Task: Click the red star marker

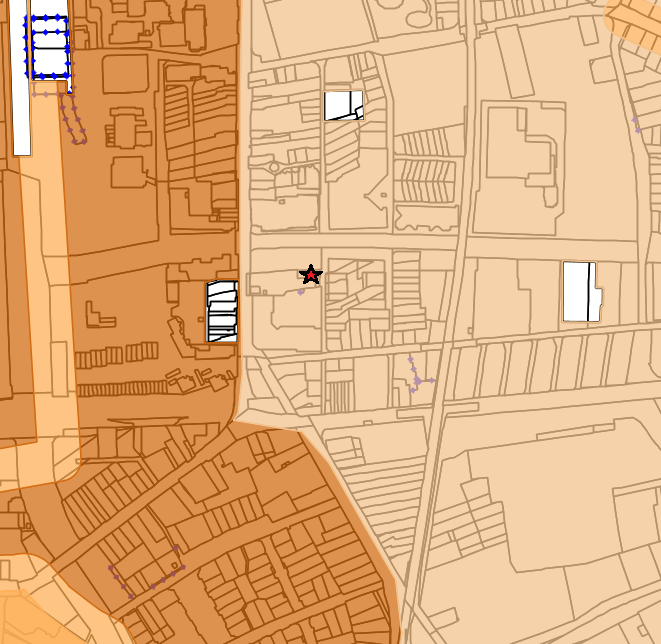Action: [x=311, y=275]
